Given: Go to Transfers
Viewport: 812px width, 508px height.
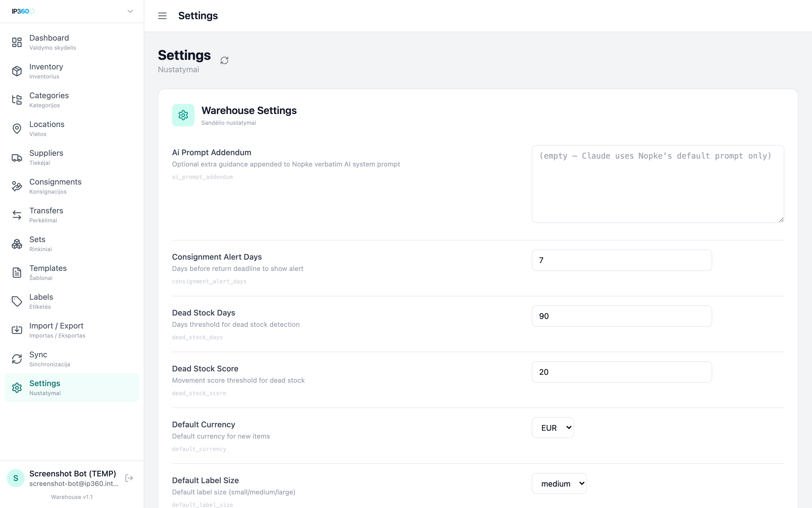Looking at the screenshot, I should click(x=72, y=215).
